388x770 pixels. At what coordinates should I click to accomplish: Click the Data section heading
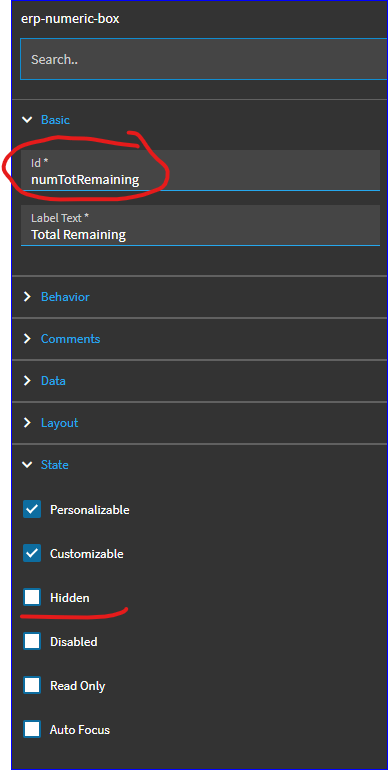[53, 381]
